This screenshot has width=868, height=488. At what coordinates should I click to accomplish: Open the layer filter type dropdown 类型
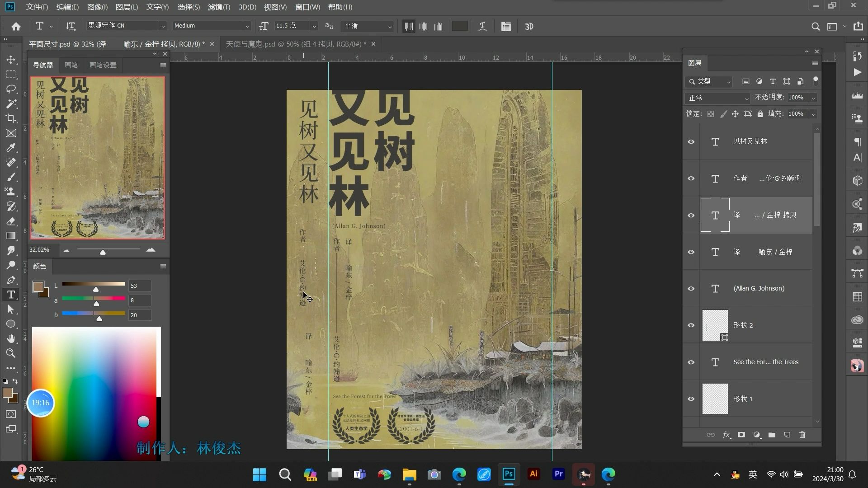pos(709,81)
